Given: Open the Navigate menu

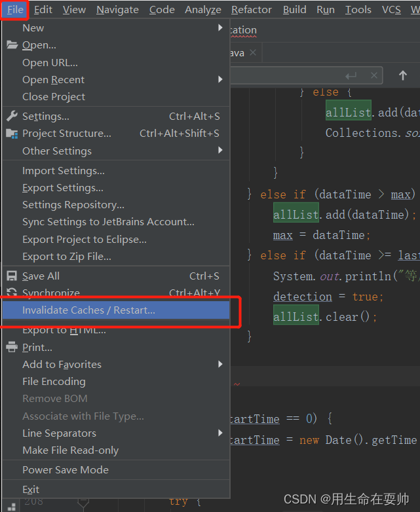Looking at the screenshot, I should click(117, 10).
